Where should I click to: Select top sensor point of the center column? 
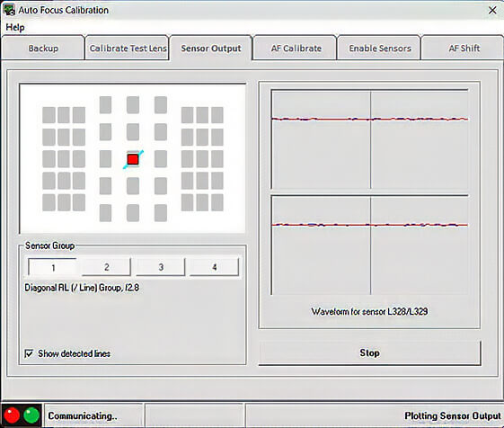pyautogui.click(x=133, y=105)
